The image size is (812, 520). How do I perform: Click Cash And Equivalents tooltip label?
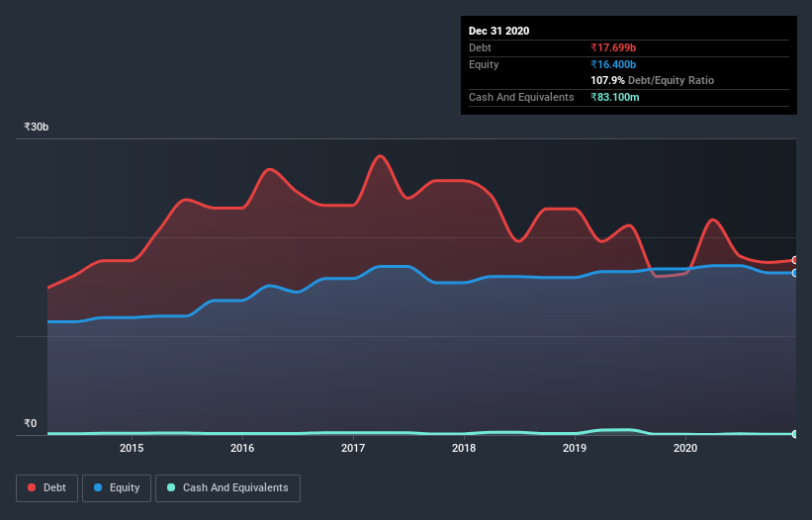click(x=521, y=97)
